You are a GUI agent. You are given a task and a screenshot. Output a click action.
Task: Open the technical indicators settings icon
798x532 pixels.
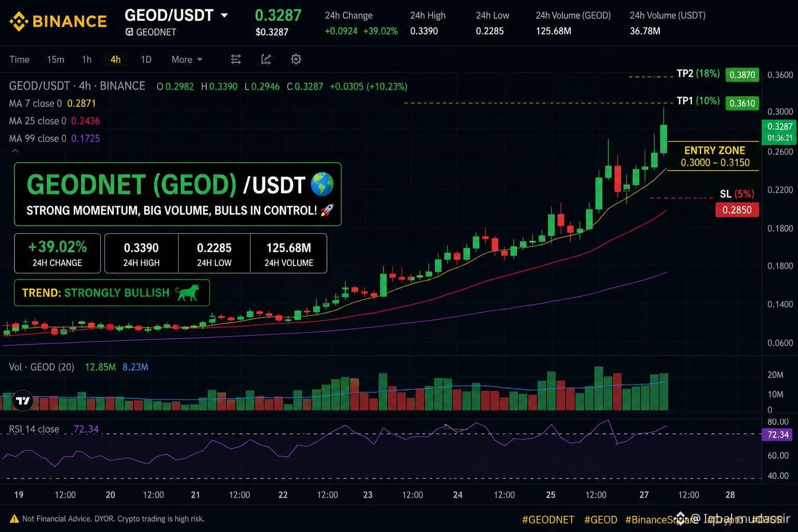(236, 59)
